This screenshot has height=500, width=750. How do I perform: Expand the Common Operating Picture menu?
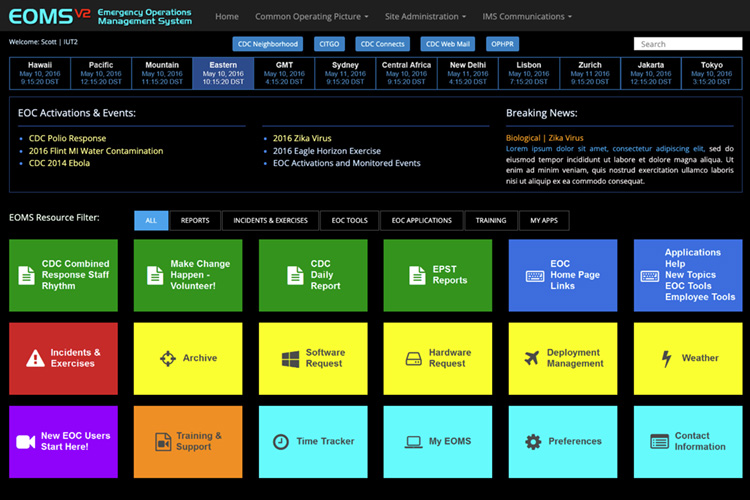click(x=311, y=17)
